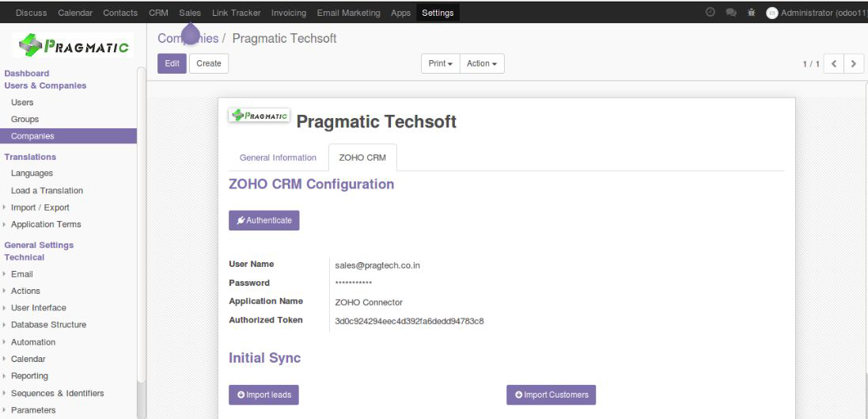Screen dimensions: 868x419
Task: Expand Automation in sidebar
Action: (33, 342)
